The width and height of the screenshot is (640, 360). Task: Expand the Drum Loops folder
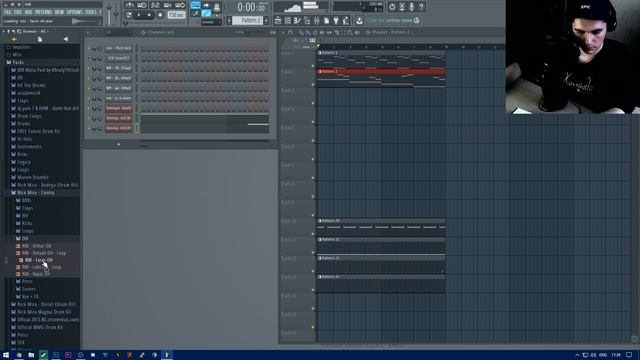pyautogui.click(x=29, y=116)
